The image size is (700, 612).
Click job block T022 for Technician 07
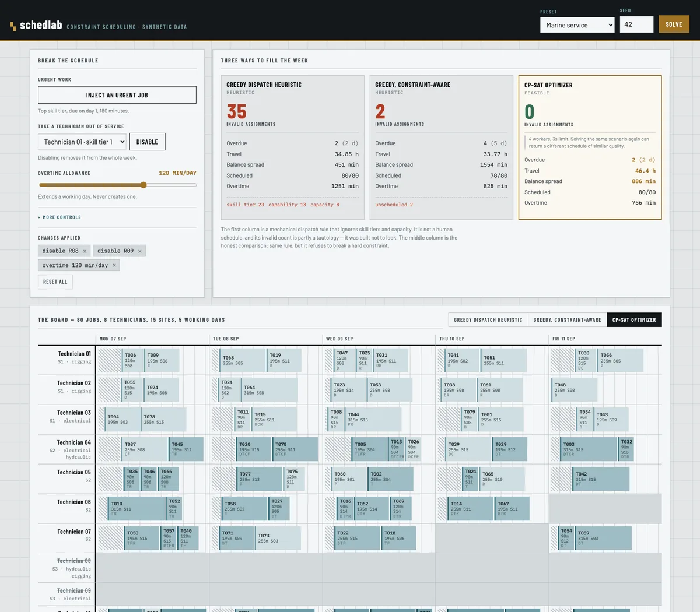[358, 538]
